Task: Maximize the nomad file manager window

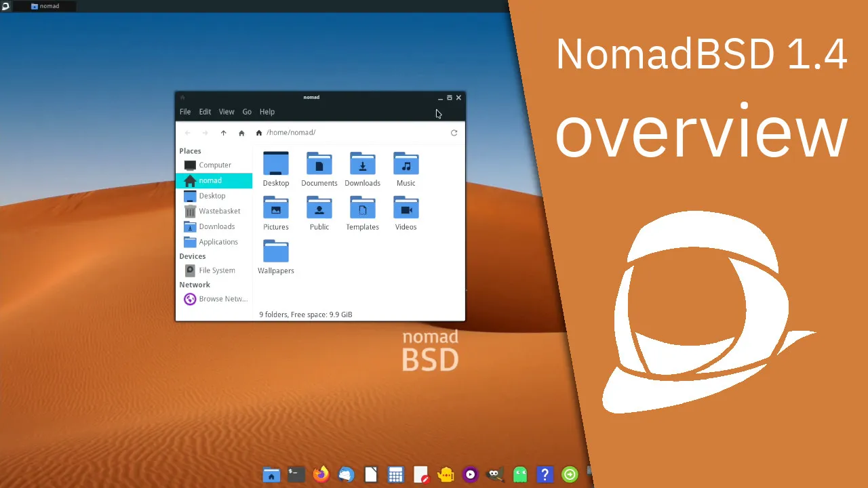Action: pyautogui.click(x=449, y=98)
